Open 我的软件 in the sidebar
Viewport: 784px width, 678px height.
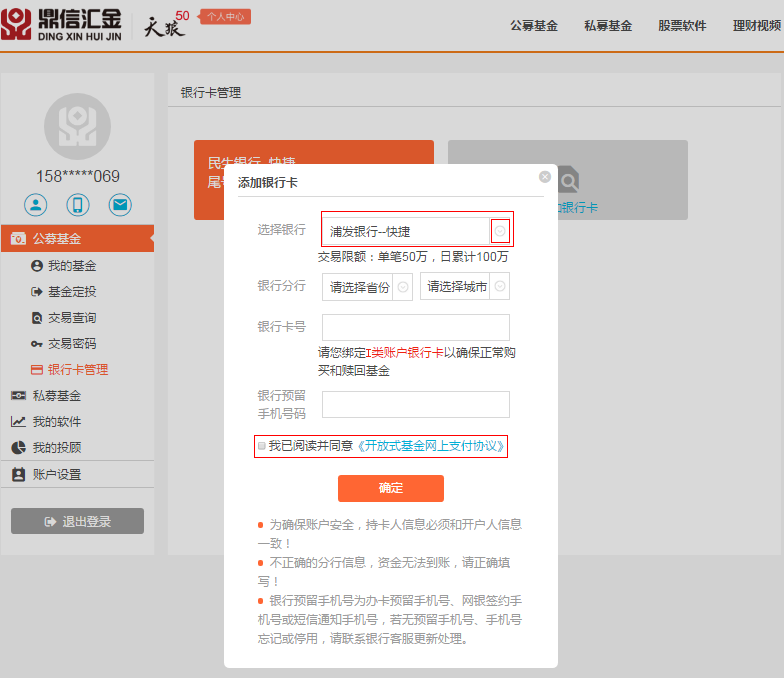pos(56,422)
